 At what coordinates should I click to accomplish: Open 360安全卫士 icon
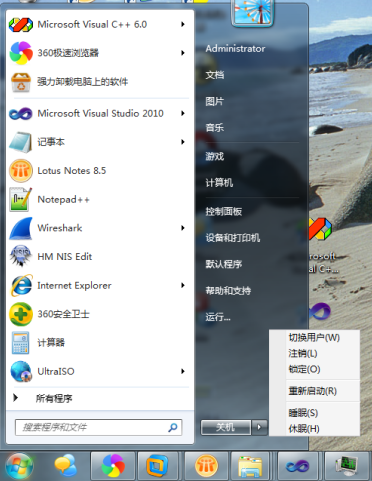click(x=21, y=314)
